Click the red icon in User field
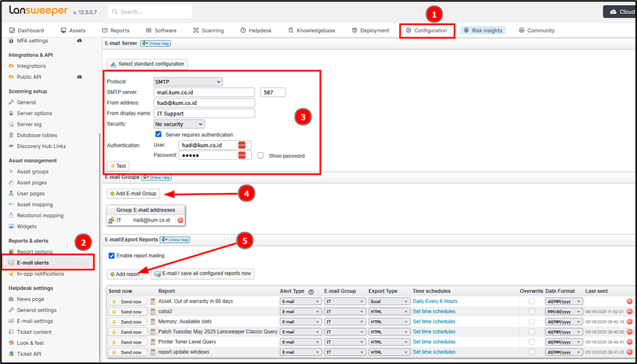 pos(242,145)
